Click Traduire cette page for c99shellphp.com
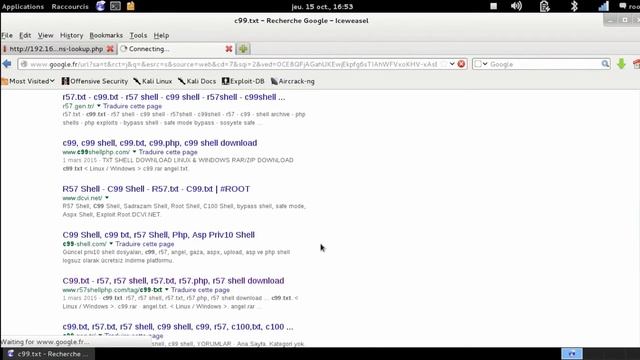 [x=168, y=152]
